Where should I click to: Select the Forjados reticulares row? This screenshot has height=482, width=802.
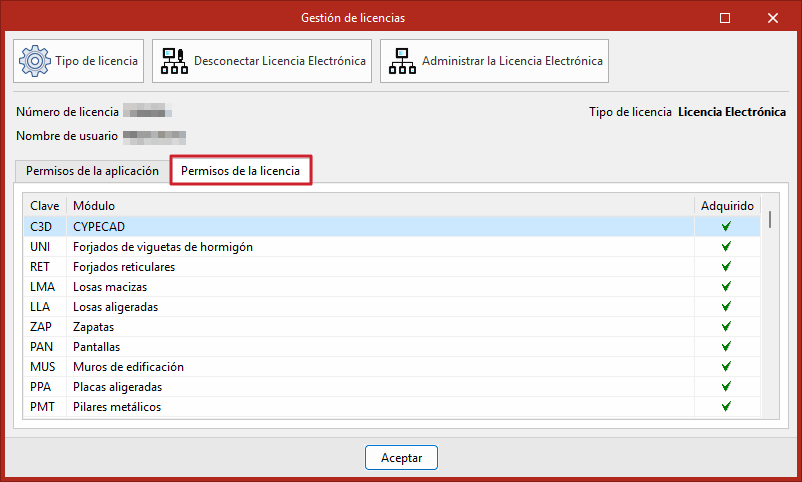392,267
